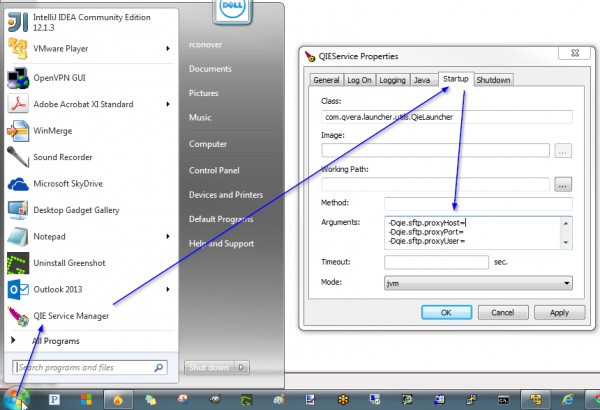Click the Arguments box scroll-down arrow

[x=566, y=243]
